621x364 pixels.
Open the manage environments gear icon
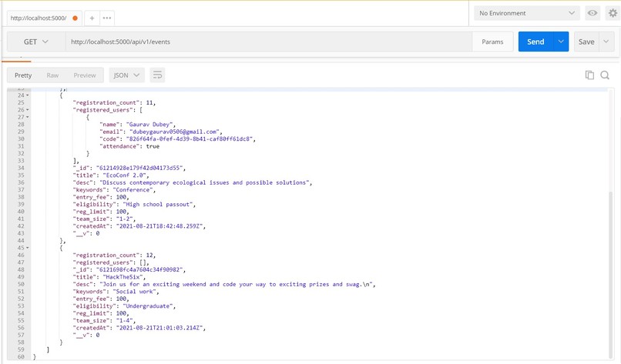[x=613, y=13]
